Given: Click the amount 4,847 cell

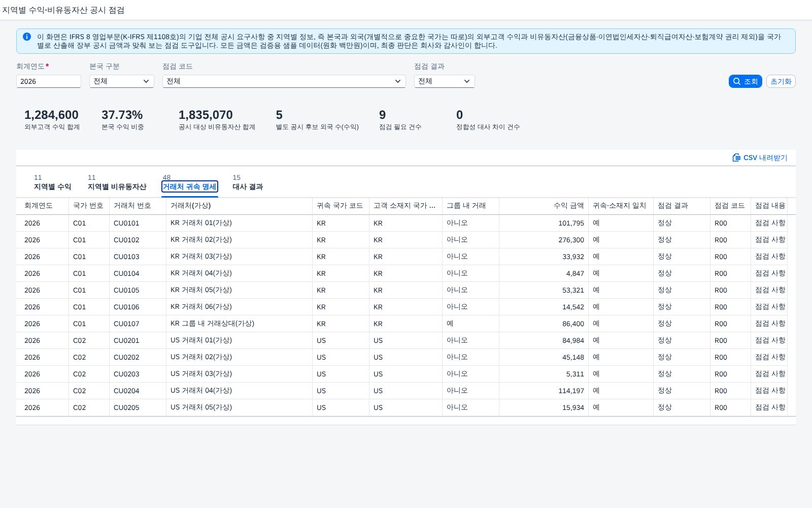Looking at the screenshot, I should (544, 273).
